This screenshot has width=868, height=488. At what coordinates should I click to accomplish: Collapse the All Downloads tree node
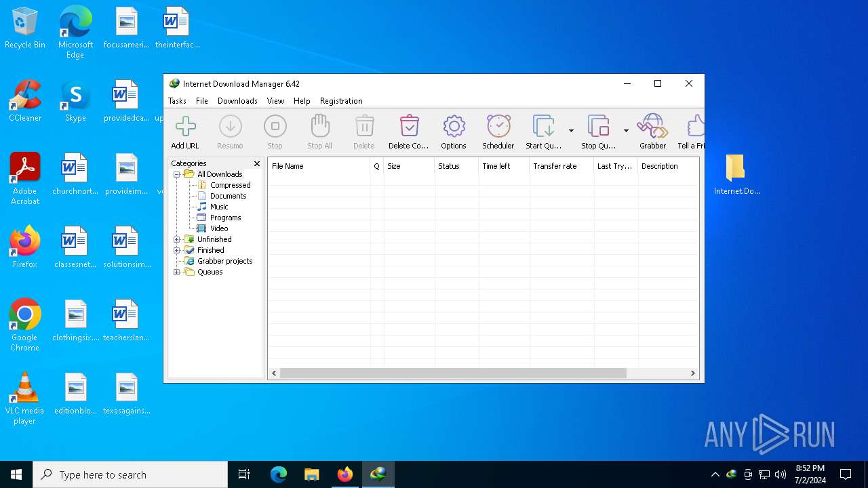[x=177, y=174]
